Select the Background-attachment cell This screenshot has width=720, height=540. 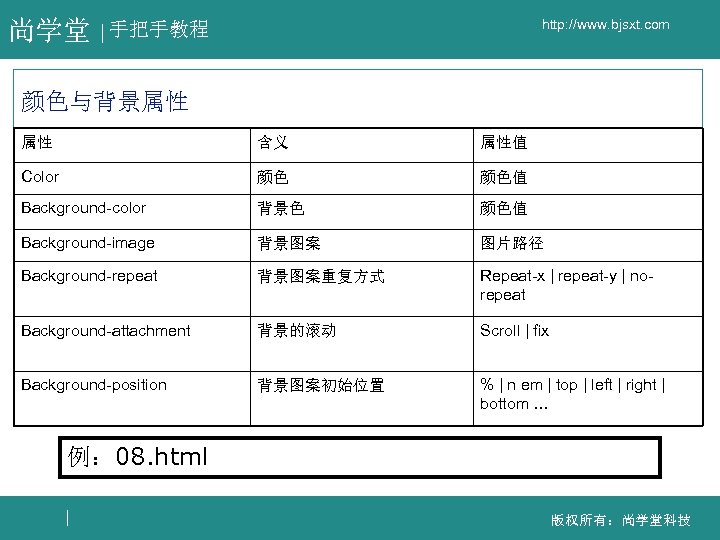pyautogui.click(x=132, y=344)
